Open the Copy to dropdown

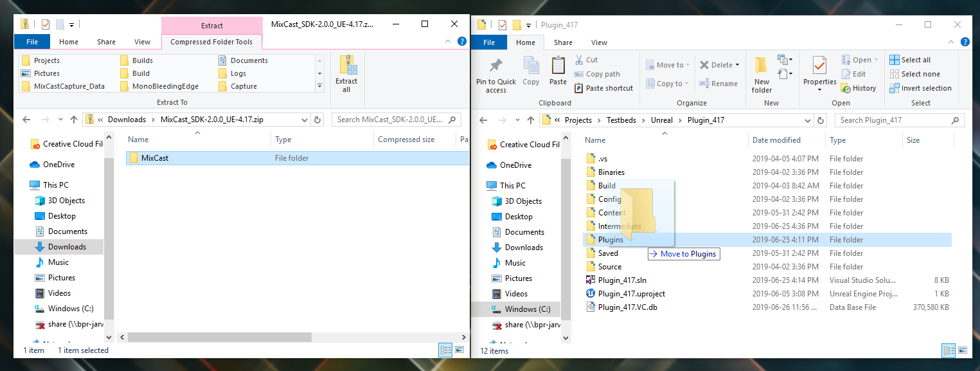click(668, 84)
